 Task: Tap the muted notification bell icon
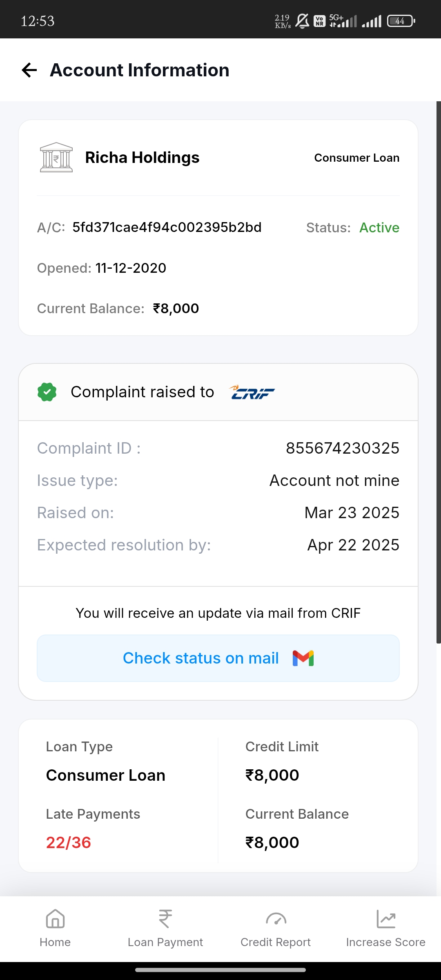tap(302, 21)
